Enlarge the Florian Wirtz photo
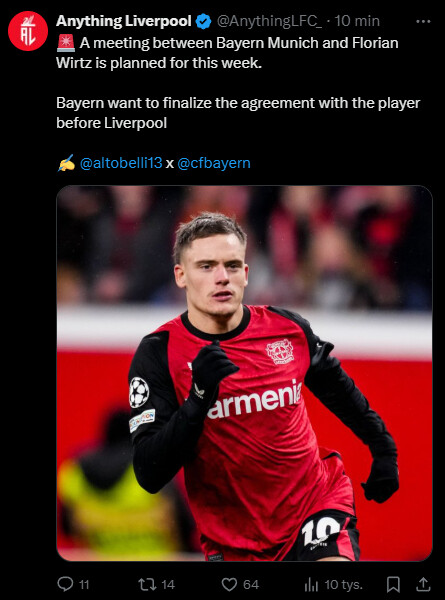445x600 pixels. (245, 373)
